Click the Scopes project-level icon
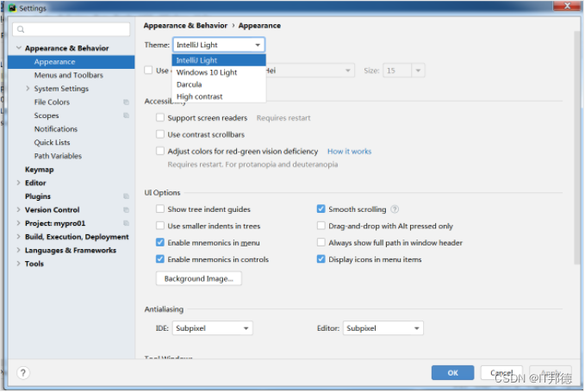Image resolution: width=585 pixels, height=392 pixels. pyautogui.click(x=126, y=115)
